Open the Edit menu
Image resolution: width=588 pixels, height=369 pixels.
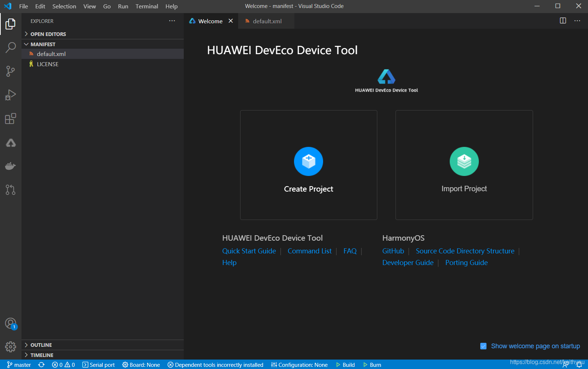click(40, 6)
